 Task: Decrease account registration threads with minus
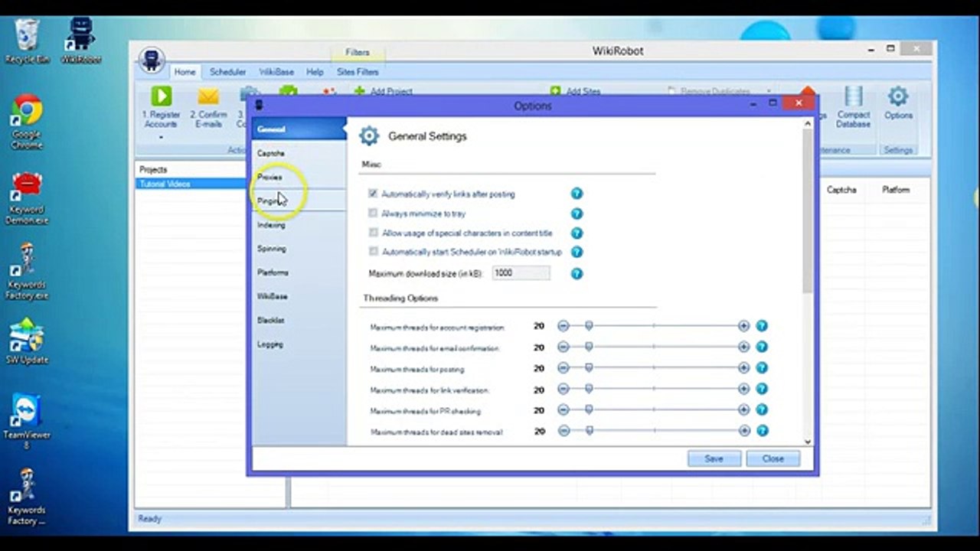tap(563, 326)
